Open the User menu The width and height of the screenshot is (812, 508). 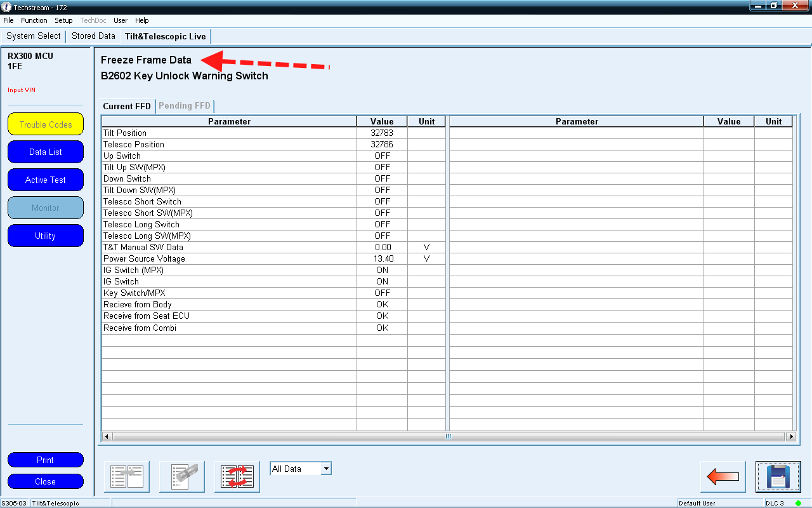(121, 20)
